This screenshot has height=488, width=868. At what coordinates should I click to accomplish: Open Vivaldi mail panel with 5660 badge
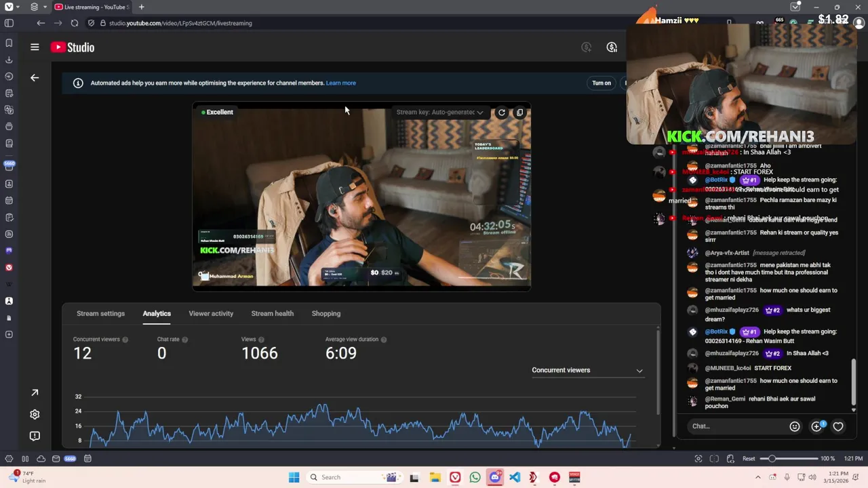coord(9,166)
